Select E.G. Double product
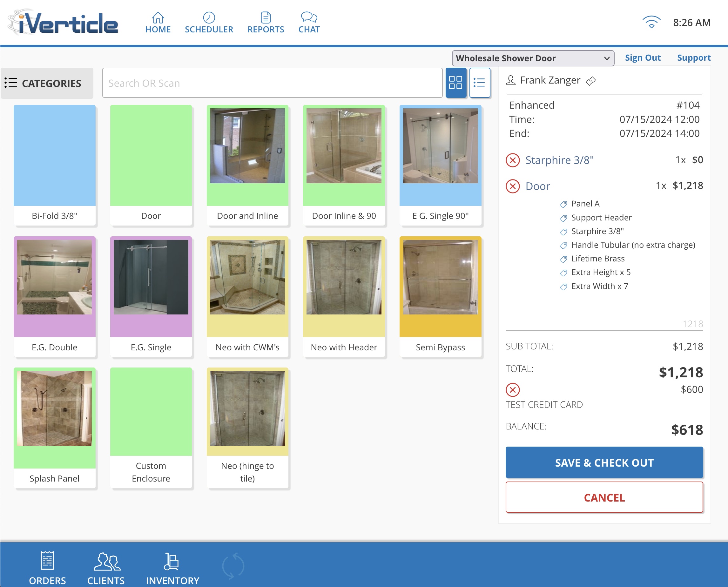 pyautogui.click(x=54, y=297)
